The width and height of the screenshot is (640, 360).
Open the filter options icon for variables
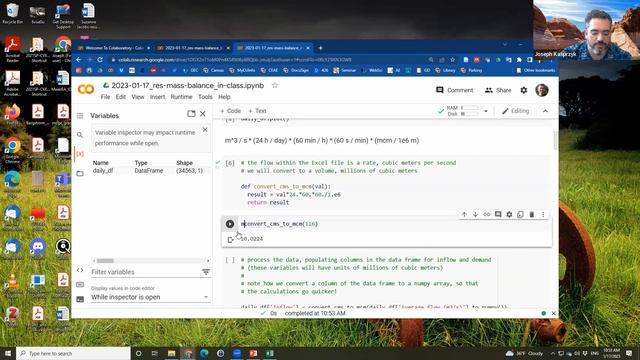(x=206, y=272)
